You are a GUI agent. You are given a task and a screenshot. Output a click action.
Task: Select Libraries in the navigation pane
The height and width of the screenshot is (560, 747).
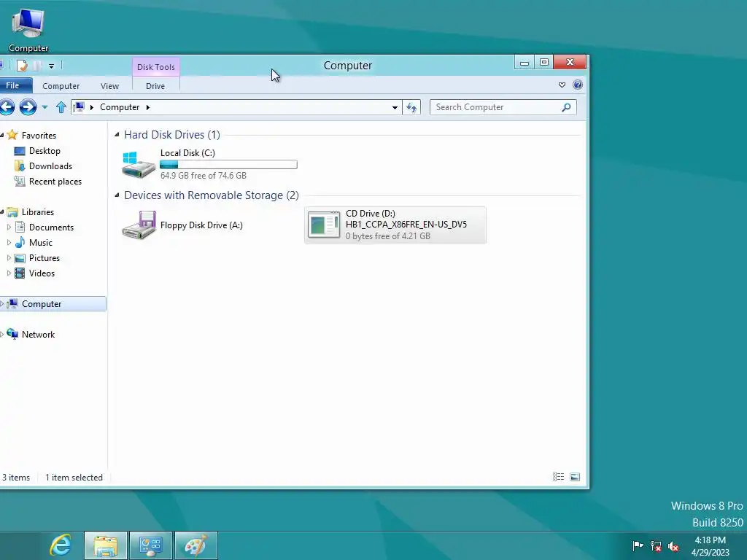click(38, 212)
